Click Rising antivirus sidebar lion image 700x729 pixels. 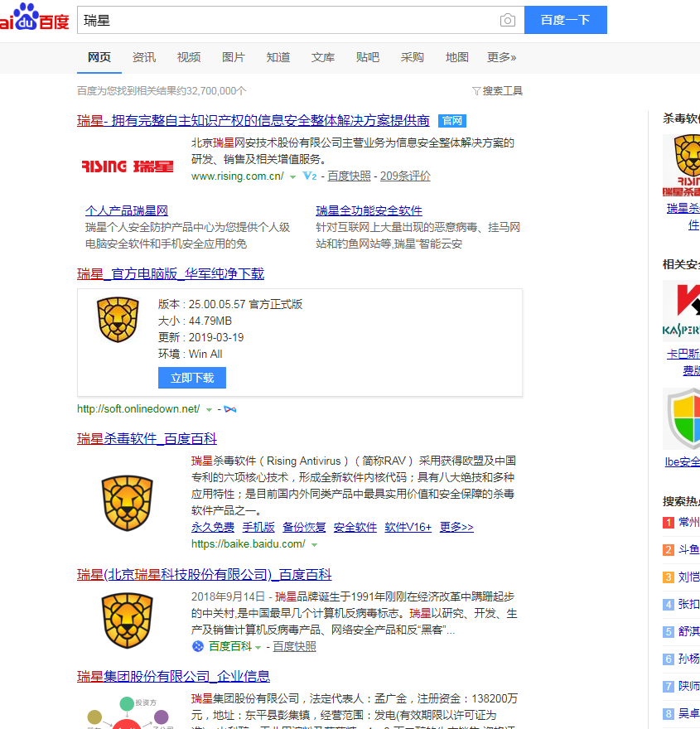(682, 165)
